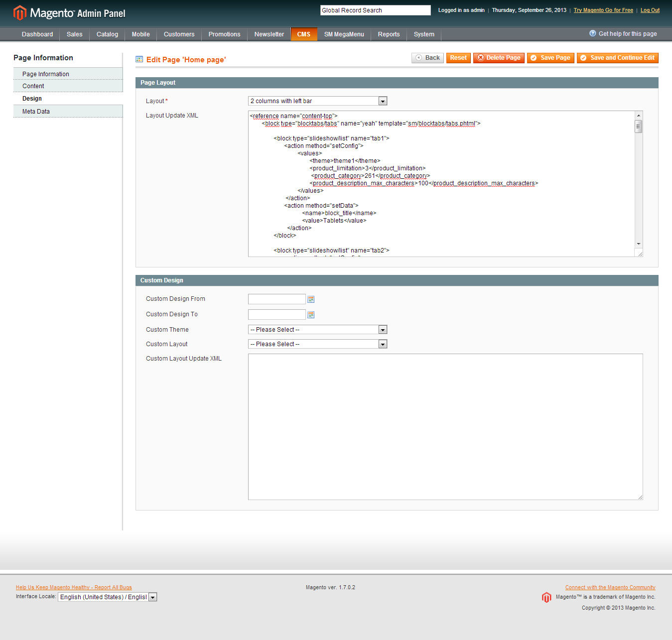Click the Back button

(427, 58)
